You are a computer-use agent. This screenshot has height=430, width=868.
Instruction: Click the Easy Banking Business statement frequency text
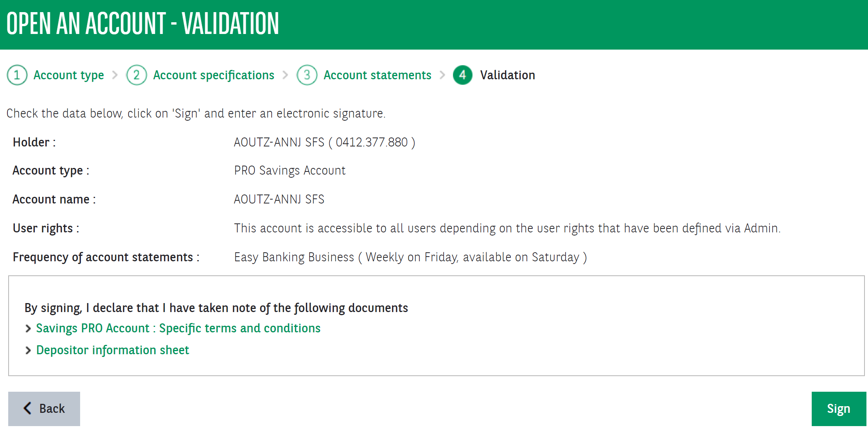click(x=410, y=257)
